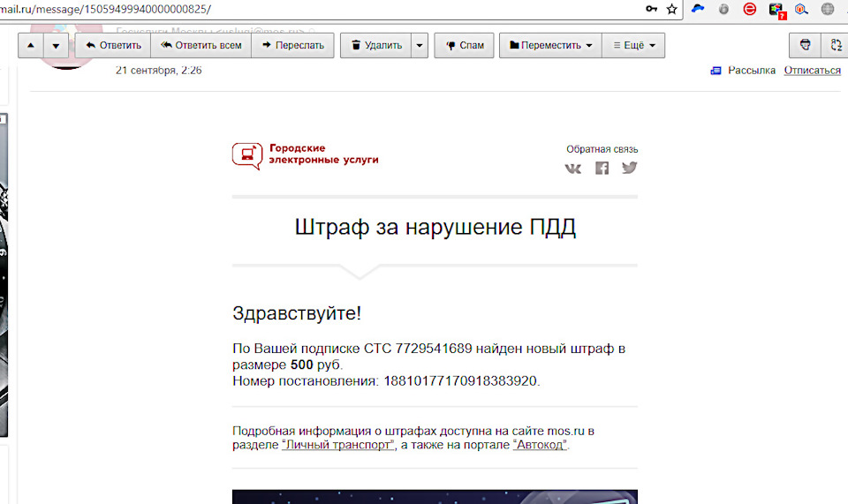
Task: Open the "Личный транспорт" link
Action: click(x=337, y=446)
